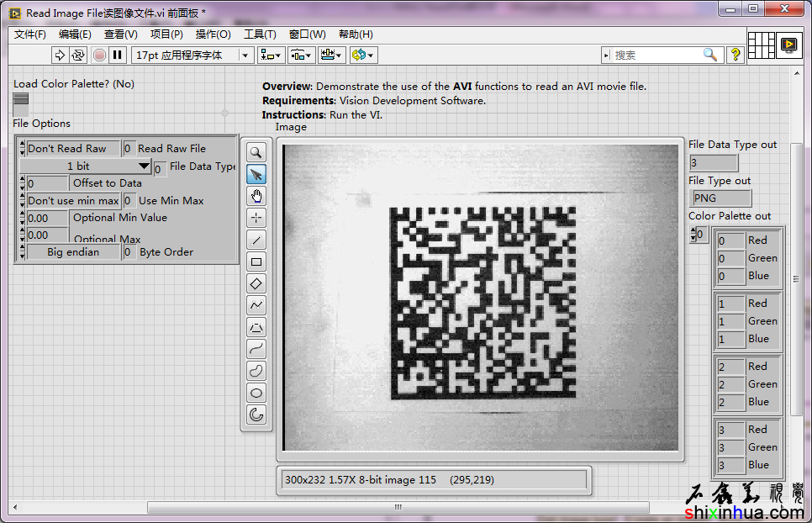The image size is (812, 523).
Task: Click the LabVIEW icon in the title bar
Action: tap(15, 13)
